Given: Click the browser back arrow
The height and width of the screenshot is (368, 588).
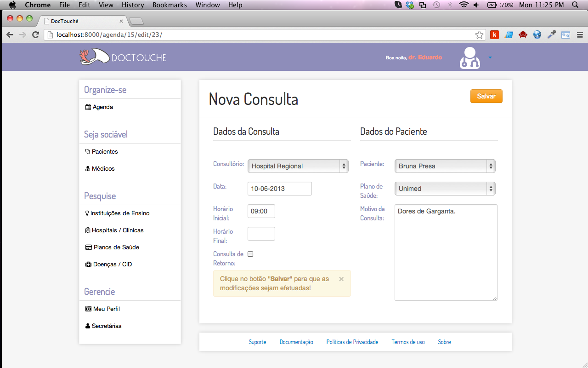Looking at the screenshot, I should [x=10, y=34].
